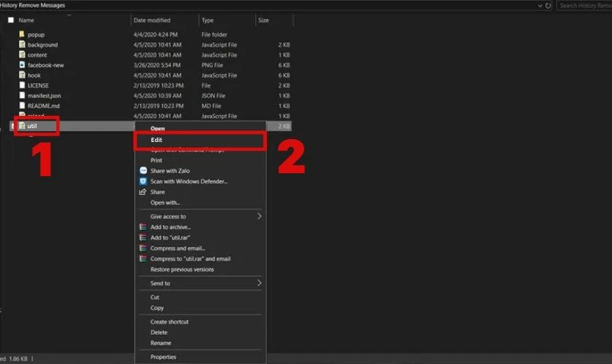The height and width of the screenshot is (364, 612).
Task: Select the background file name
Action: pyautogui.click(x=42, y=44)
